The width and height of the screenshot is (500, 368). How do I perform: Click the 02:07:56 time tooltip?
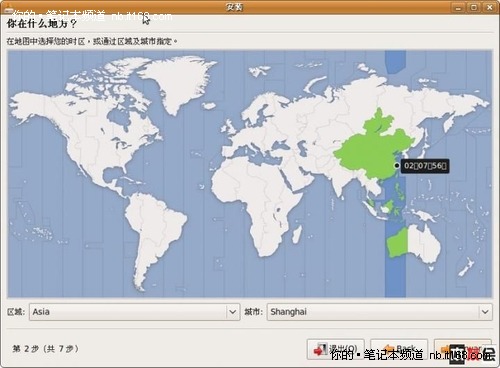tap(425, 166)
